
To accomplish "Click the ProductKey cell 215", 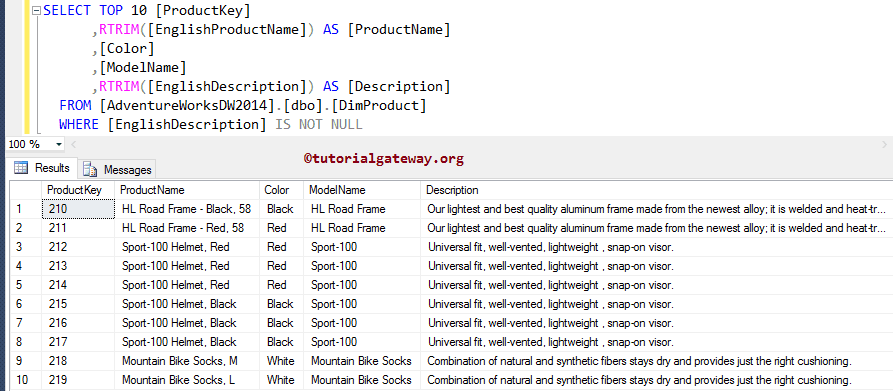I will pyautogui.click(x=78, y=304).
